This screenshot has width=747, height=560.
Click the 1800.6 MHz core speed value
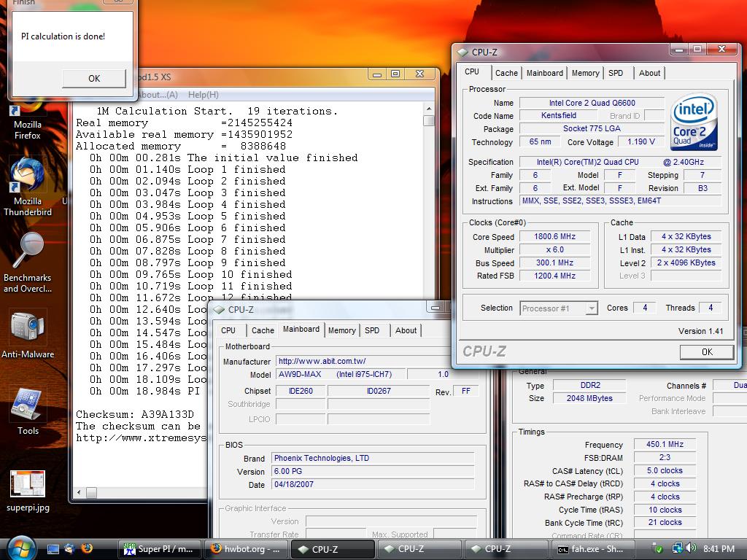pyautogui.click(x=554, y=237)
